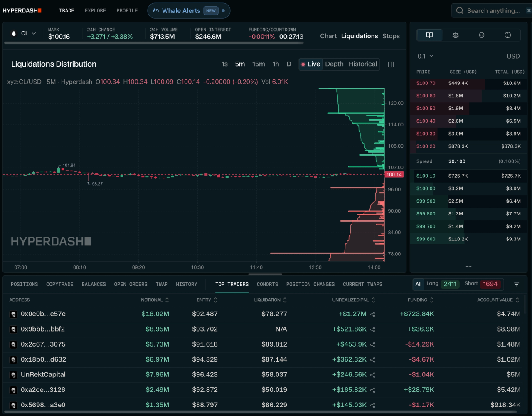Set chart interval to D
The height and width of the screenshot is (416, 532).
289,64
